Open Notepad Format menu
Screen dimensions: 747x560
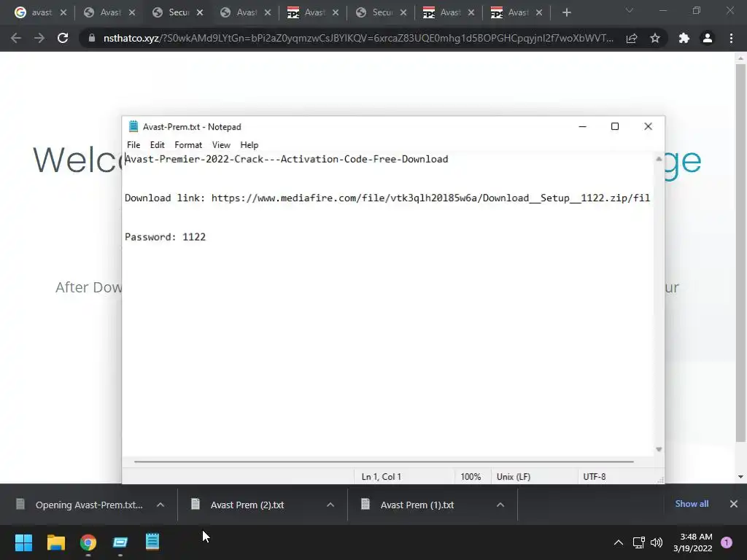coord(187,145)
